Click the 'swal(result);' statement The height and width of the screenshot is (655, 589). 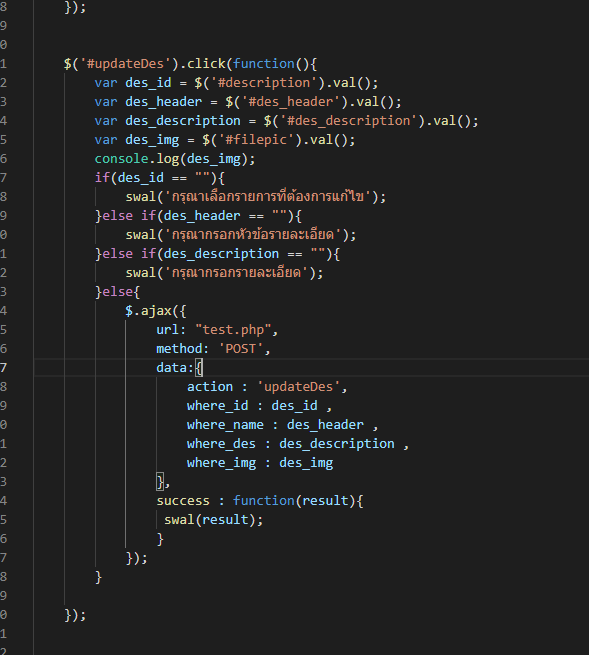coord(213,520)
